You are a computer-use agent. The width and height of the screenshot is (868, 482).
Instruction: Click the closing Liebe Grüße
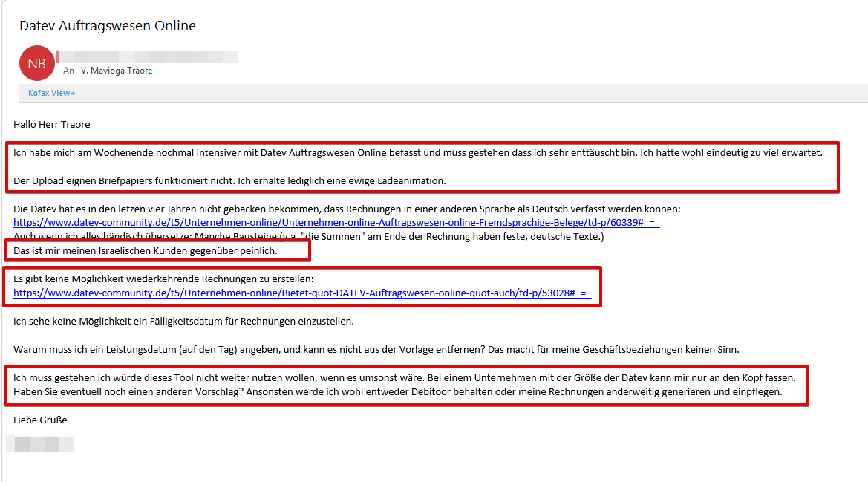[40, 420]
